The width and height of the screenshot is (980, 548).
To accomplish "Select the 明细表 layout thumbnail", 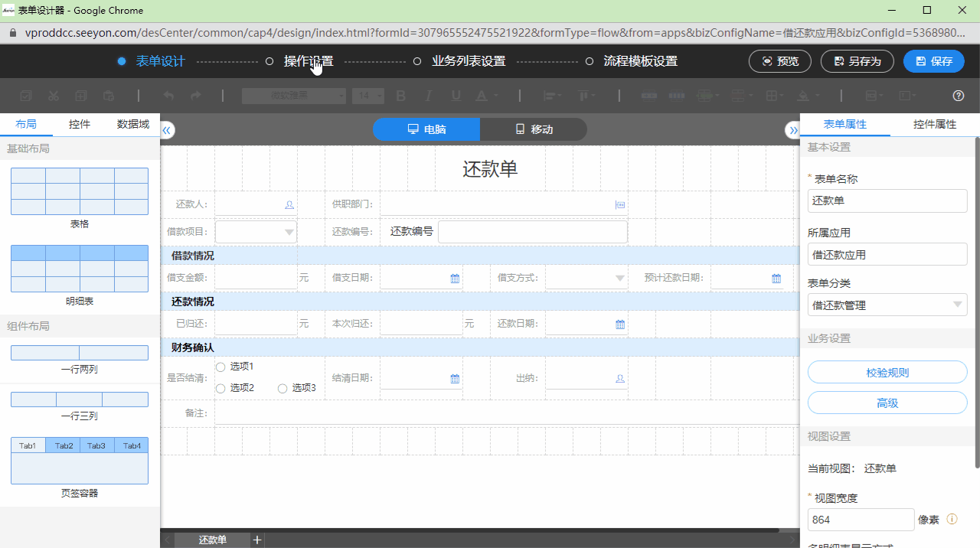I will [x=80, y=269].
